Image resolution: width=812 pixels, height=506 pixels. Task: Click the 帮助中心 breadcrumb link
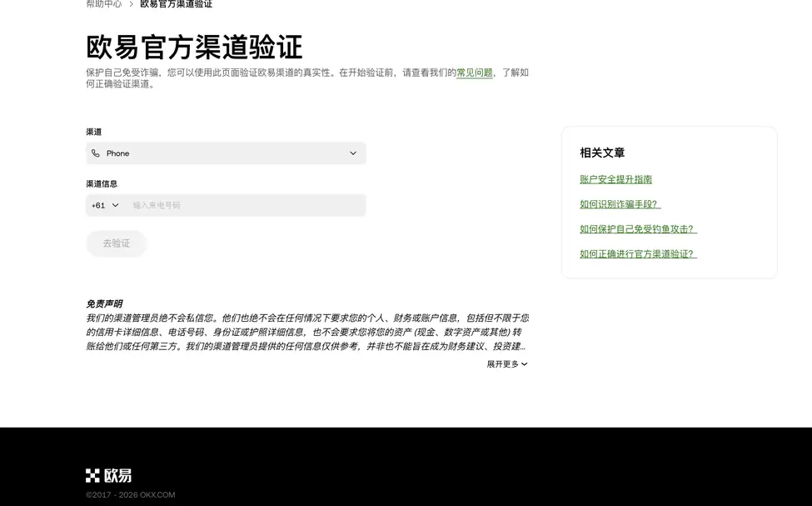tap(103, 4)
